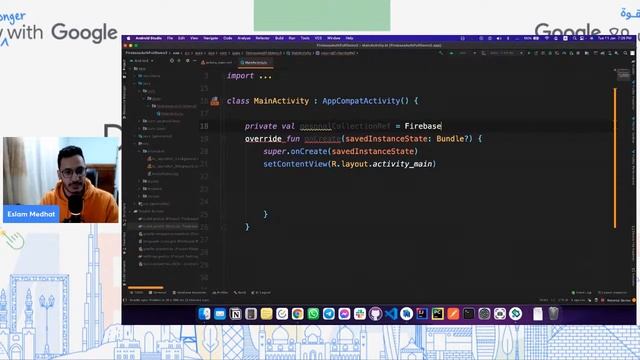Open Mail from the Dock
Screen dimensions: 640x360
(x=220, y=313)
